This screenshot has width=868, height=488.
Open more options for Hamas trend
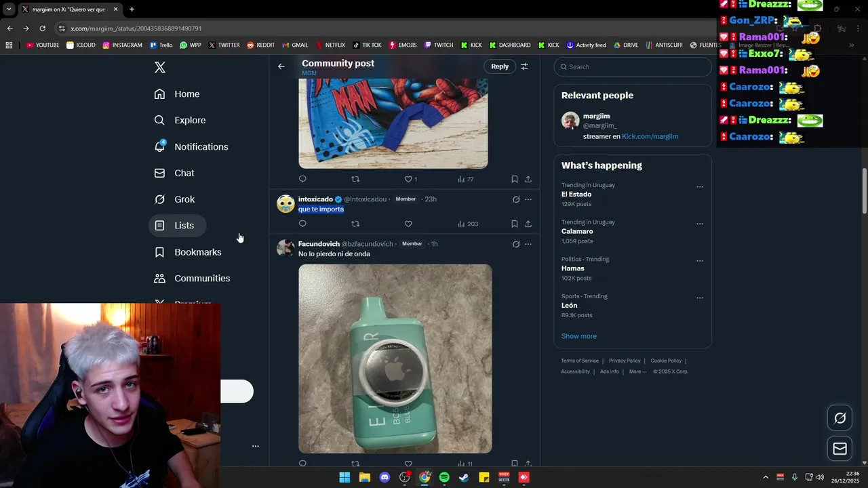tap(700, 261)
